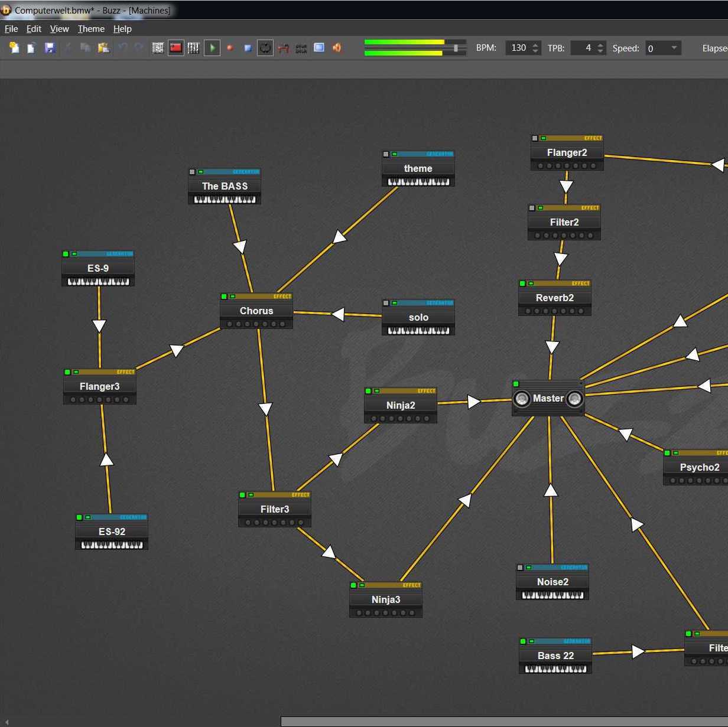Click the arrow connecting solo to Chorus
Image resolution: width=728 pixels, height=727 pixels.
[x=338, y=314]
